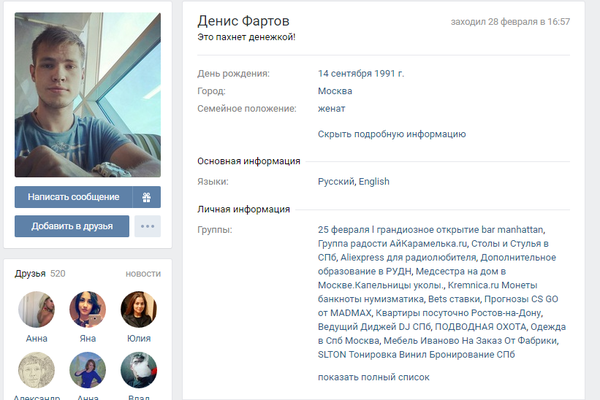Open first row Анна's avatar
Screen dimensions: 600x400
(x=37, y=309)
